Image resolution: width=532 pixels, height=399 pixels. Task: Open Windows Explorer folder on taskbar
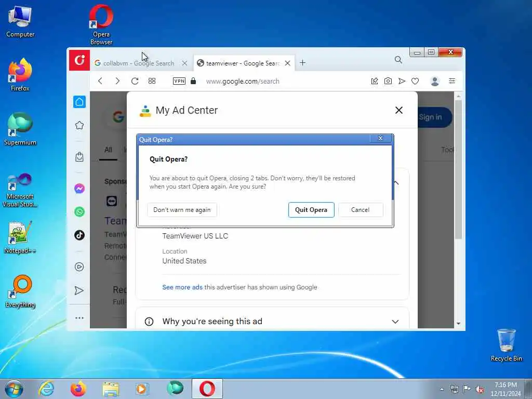pyautogui.click(x=111, y=389)
